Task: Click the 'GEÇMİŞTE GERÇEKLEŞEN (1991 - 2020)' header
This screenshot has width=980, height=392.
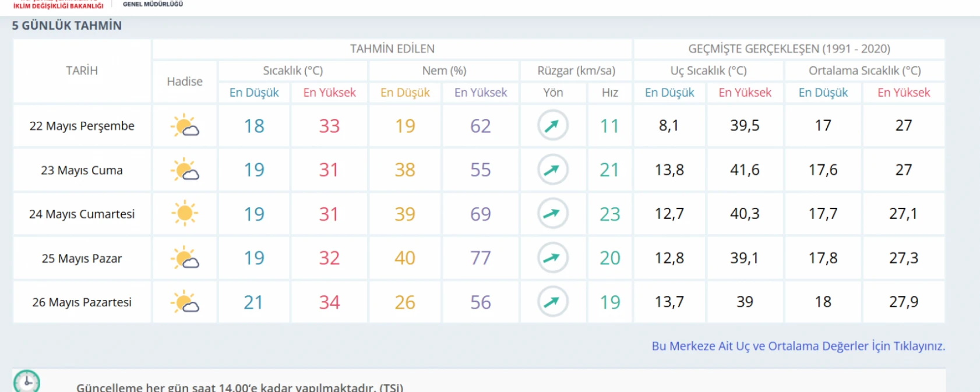Action: tap(789, 49)
